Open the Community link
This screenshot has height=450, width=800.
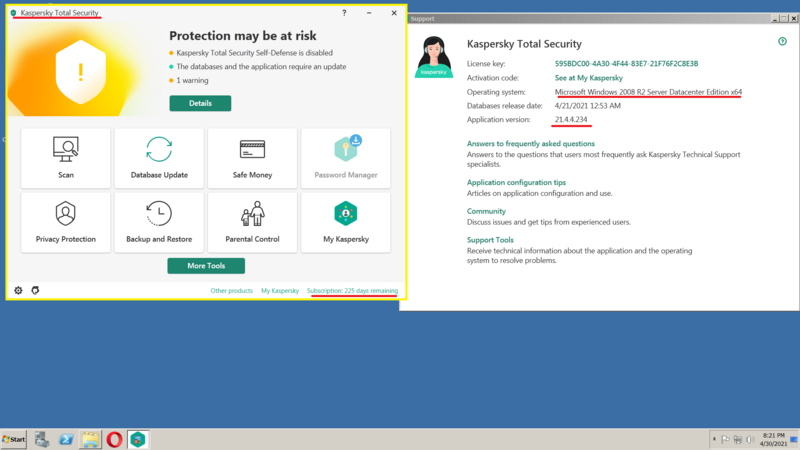486,211
